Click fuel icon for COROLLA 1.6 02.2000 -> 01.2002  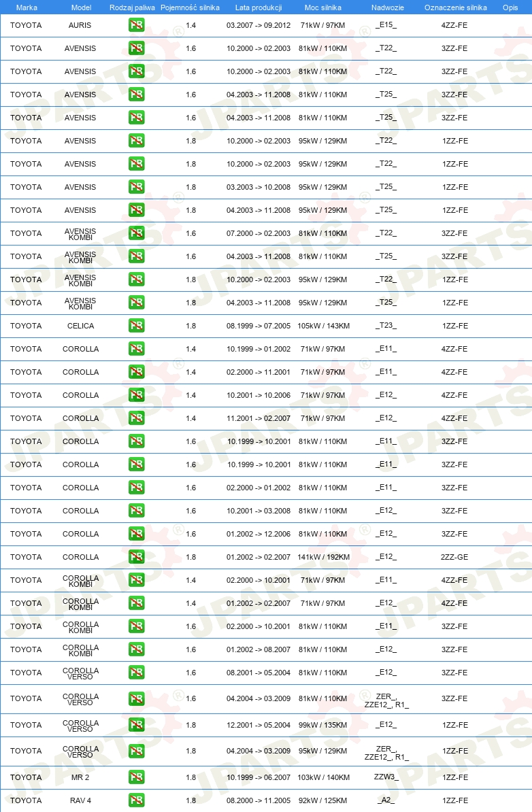pos(137,488)
